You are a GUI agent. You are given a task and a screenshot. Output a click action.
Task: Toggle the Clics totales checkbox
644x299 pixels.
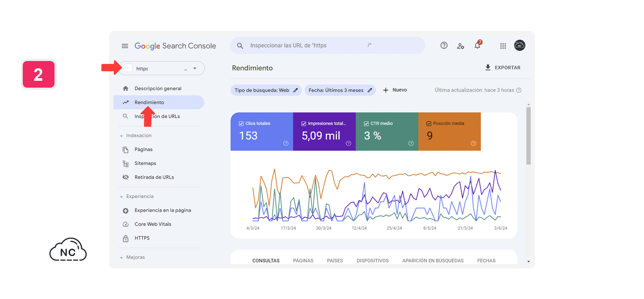(x=241, y=124)
